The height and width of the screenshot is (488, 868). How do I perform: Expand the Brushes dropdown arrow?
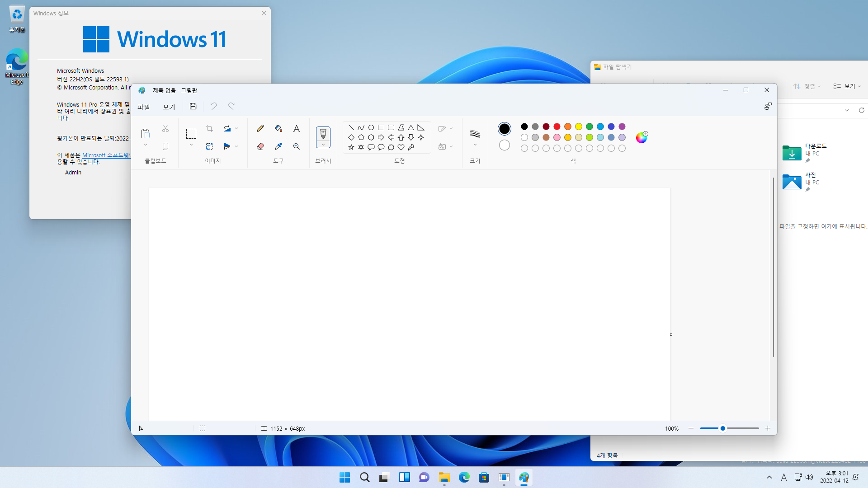pos(323,145)
